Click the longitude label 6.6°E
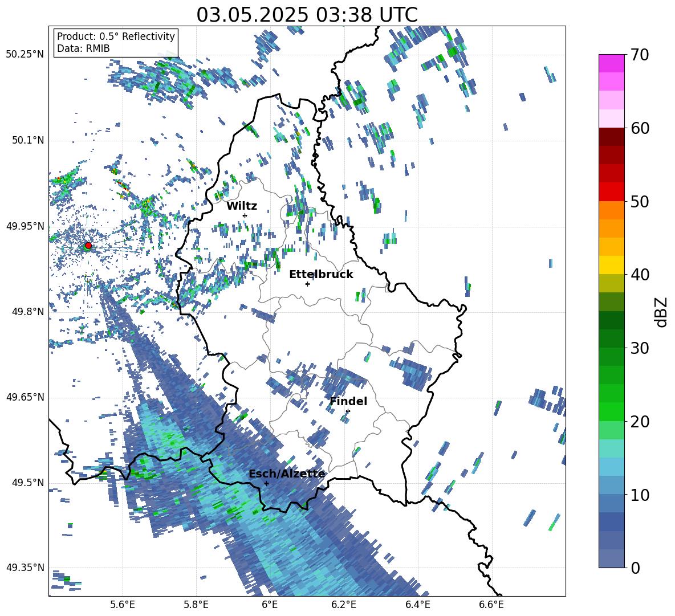This screenshot has height=616, width=675. 491,605
